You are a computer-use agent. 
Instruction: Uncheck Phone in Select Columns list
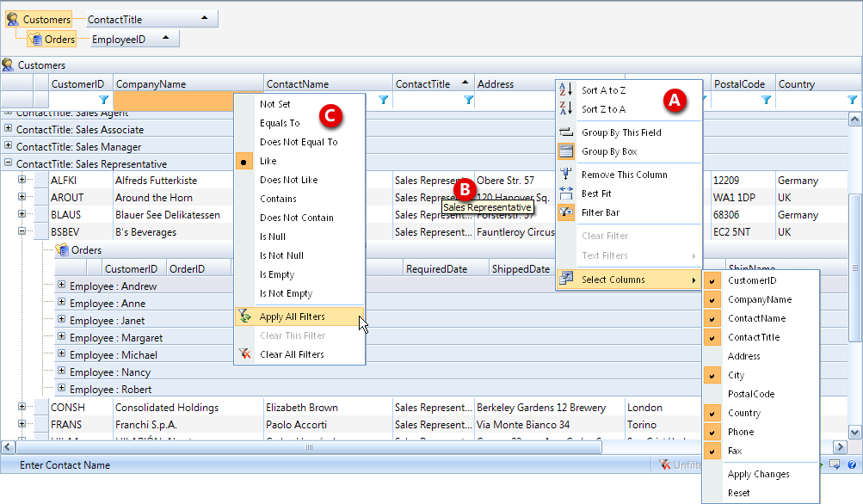pos(712,432)
